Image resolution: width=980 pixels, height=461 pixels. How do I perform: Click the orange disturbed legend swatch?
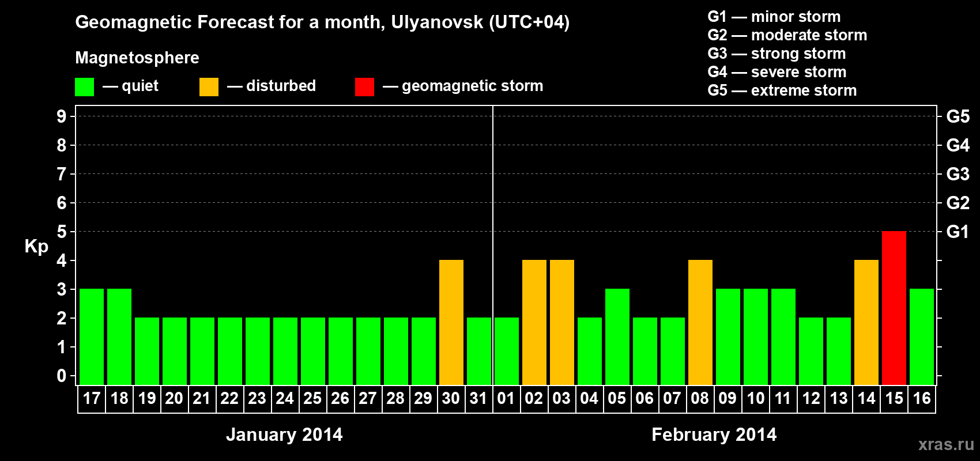click(x=209, y=87)
